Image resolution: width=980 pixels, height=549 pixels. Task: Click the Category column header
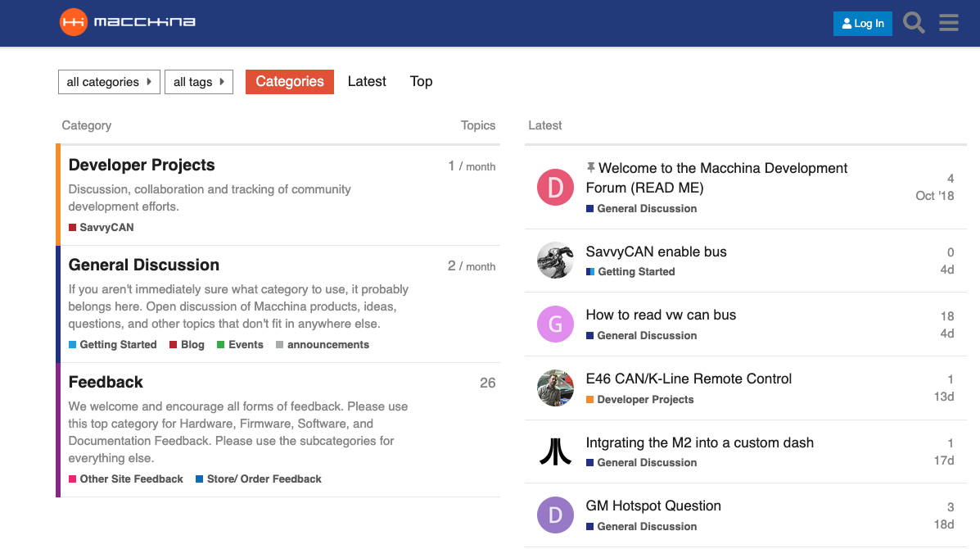coord(86,125)
